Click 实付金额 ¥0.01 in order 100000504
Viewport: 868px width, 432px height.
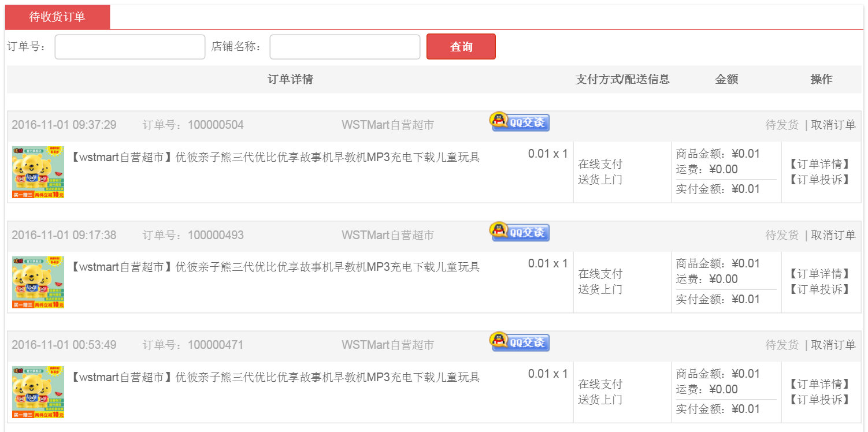coord(718,189)
